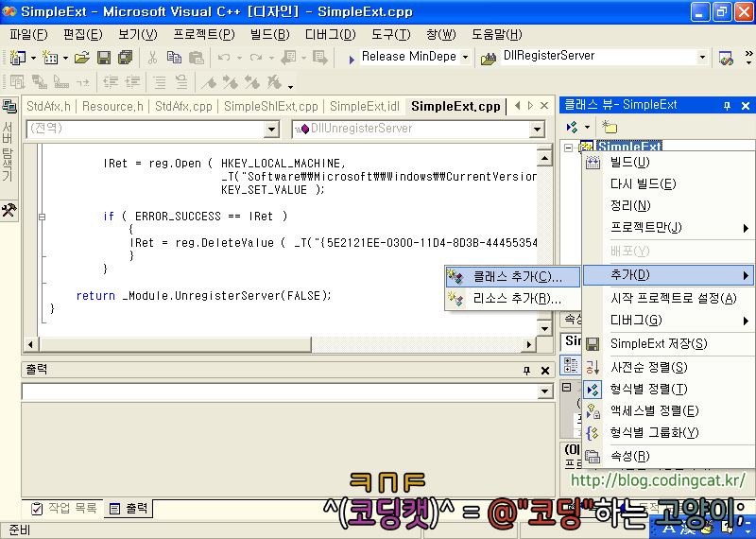Collapse the SimpleExt tree node

569,148
